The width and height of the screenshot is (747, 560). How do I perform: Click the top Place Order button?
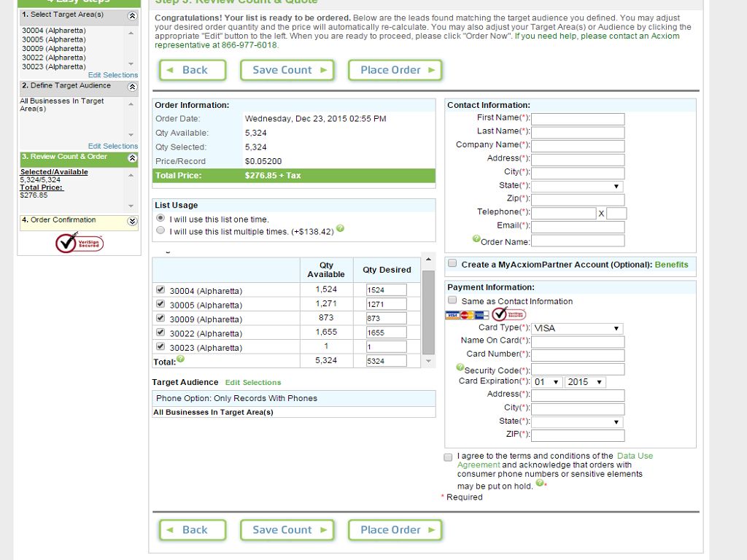(395, 70)
